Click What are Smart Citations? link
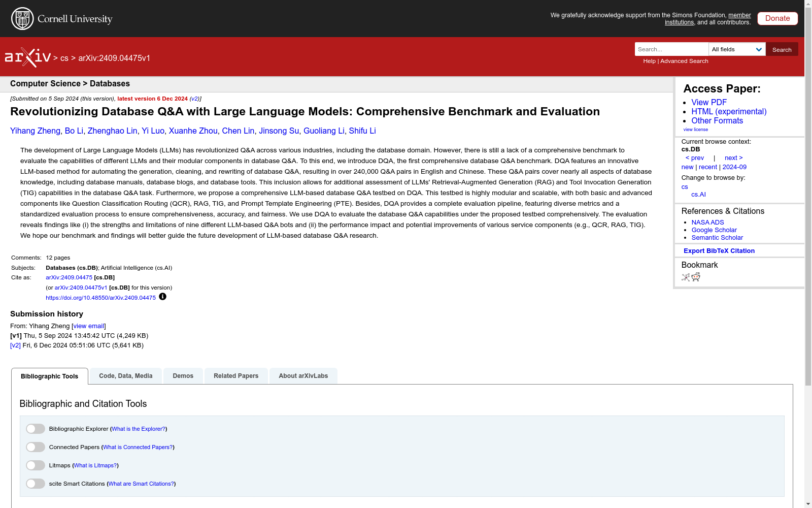This screenshot has width=812, height=508. [141, 484]
